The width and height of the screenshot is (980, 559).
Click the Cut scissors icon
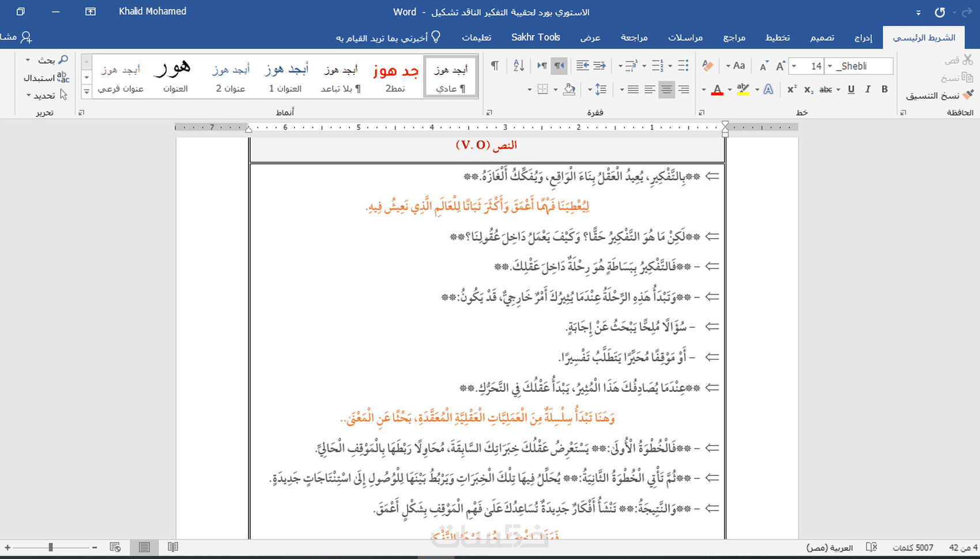[967, 60]
